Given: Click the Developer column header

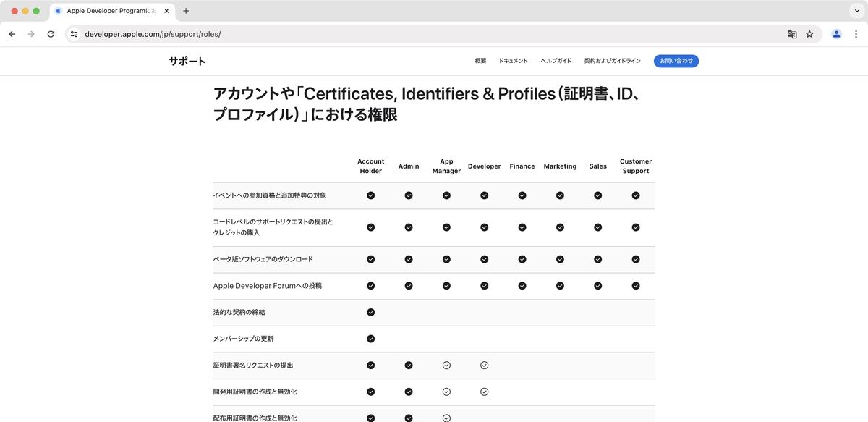Looking at the screenshot, I should (x=485, y=166).
